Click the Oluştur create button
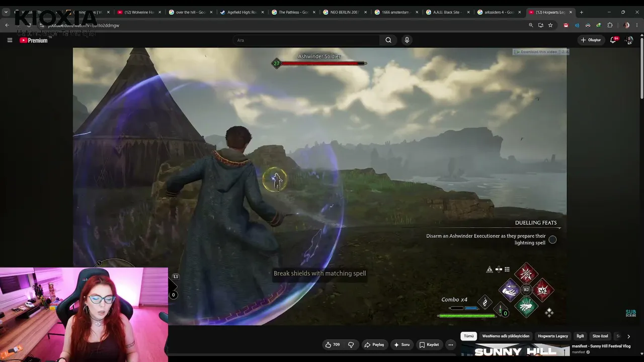The width and height of the screenshot is (644, 362). [x=591, y=40]
